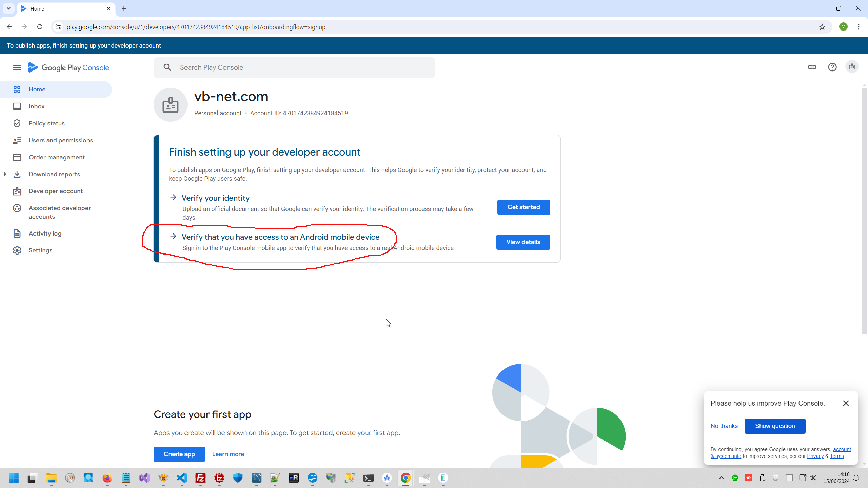
Task: Open the tab search dropdown arrow
Action: point(8,8)
